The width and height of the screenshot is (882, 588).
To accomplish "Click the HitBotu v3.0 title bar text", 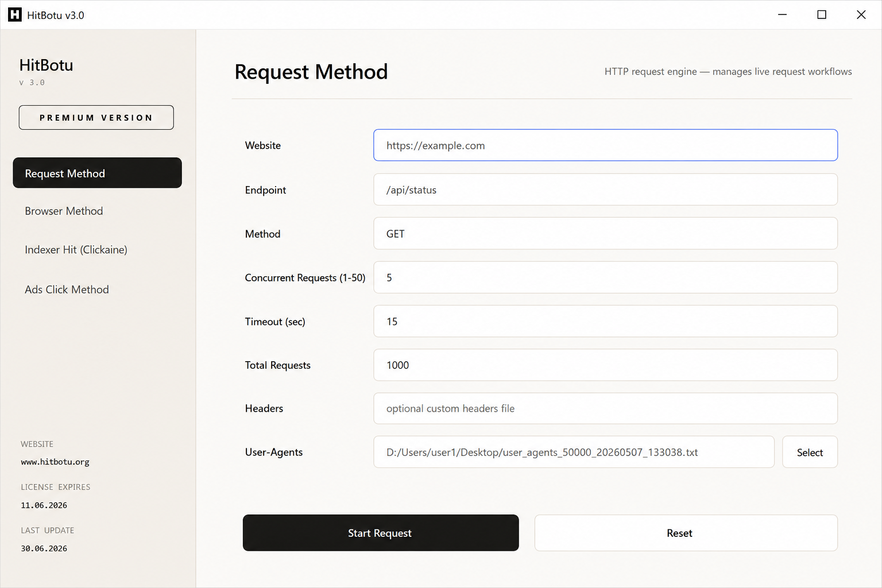I will click(x=56, y=16).
